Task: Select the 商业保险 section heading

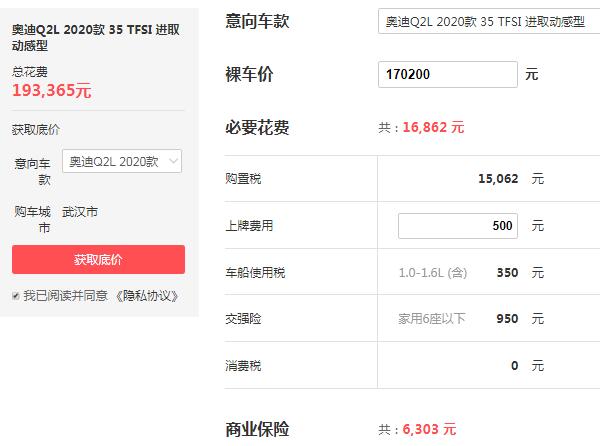Action: [x=258, y=429]
